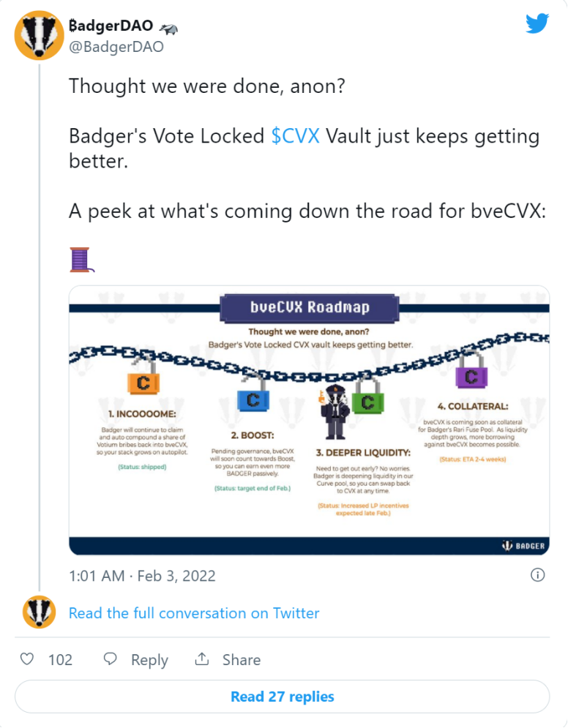The image size is (568, 728).
Task: Open BadgerDAO profile avatar at top
Action: 39,35
